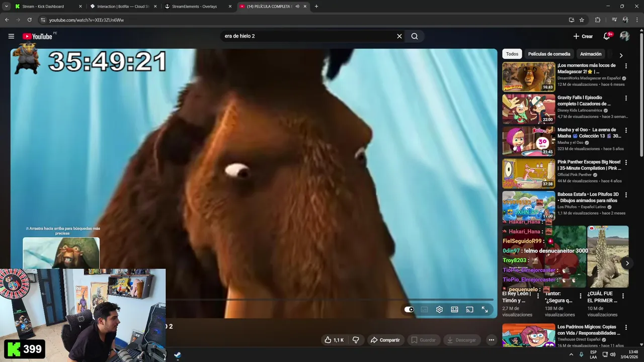This screenshot has height=362, width=644.
Task: Open the browser three-dot menu
Action: tap(636, 20)
